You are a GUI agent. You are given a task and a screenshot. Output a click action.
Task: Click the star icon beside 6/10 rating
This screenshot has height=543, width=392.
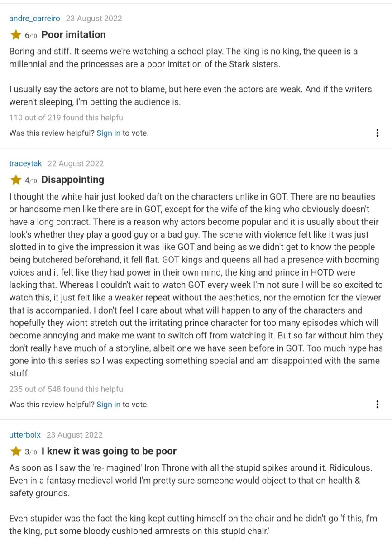coord(16,35)
